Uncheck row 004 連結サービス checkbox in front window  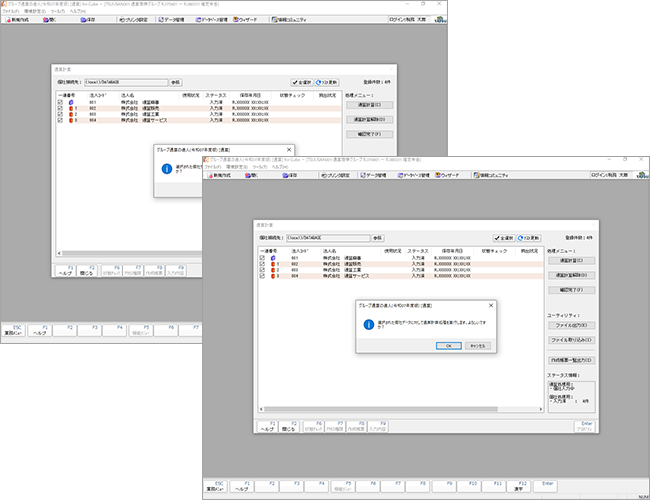pos(262,276)
